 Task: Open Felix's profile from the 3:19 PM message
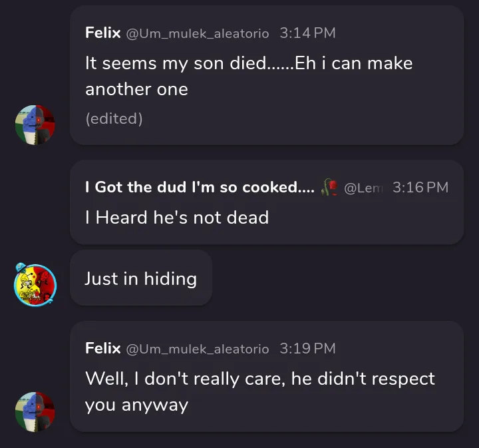click(103, 348)
